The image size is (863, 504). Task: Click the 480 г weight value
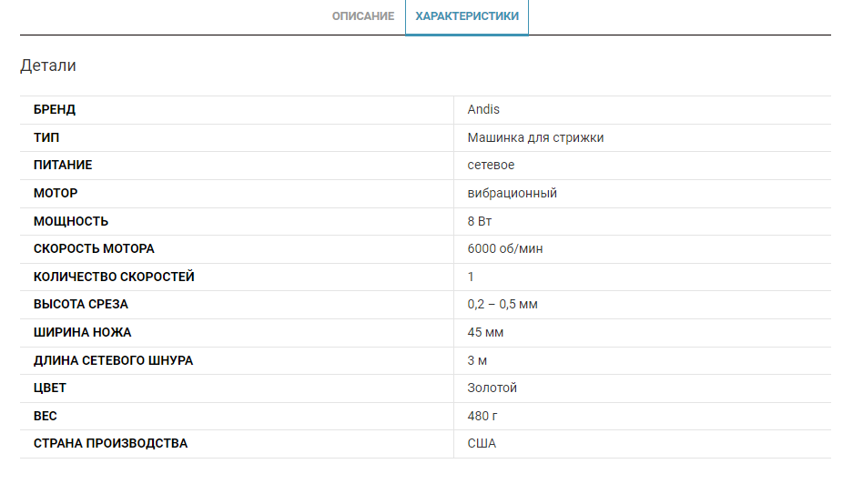(482, 416)
